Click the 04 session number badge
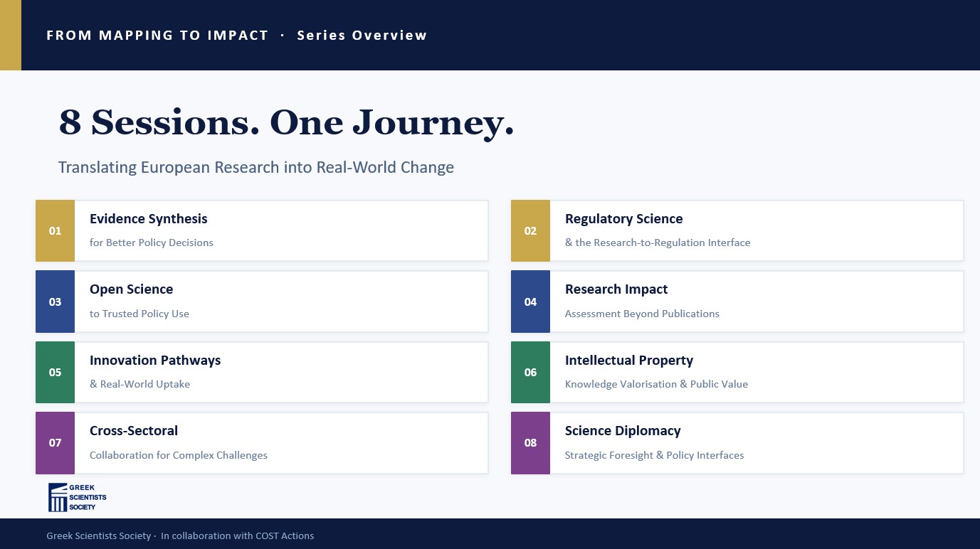 (x=530, y=302)
